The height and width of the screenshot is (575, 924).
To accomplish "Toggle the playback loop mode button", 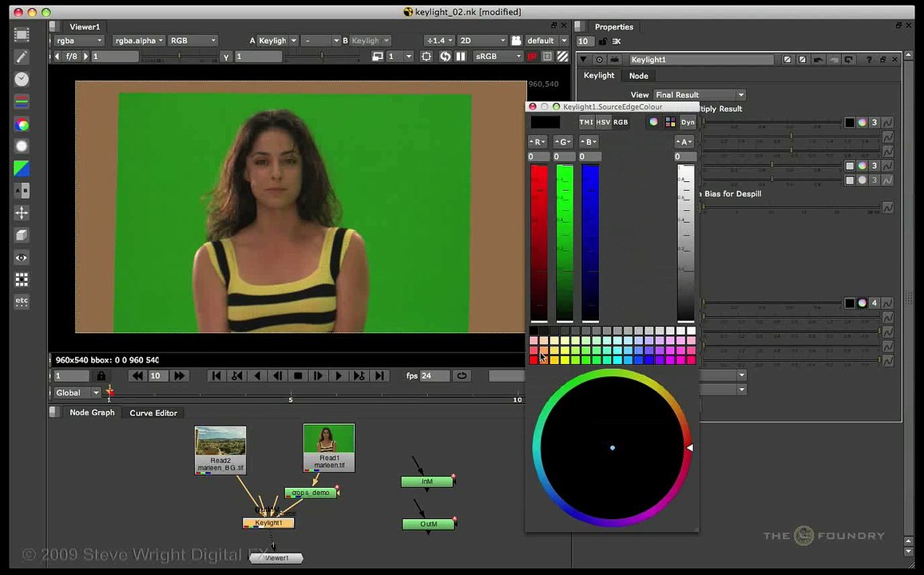I will click(462, 376).
